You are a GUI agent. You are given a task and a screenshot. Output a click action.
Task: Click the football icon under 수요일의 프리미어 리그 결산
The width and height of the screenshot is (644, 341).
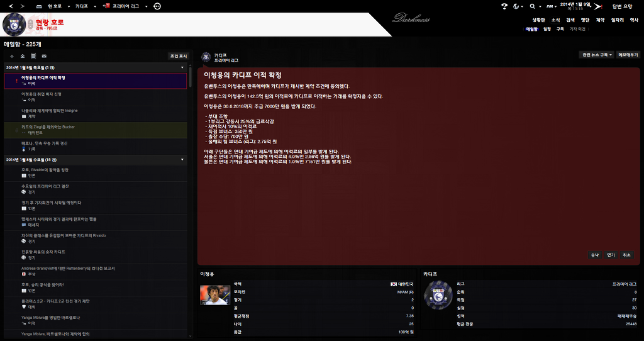tap(24, 192)
